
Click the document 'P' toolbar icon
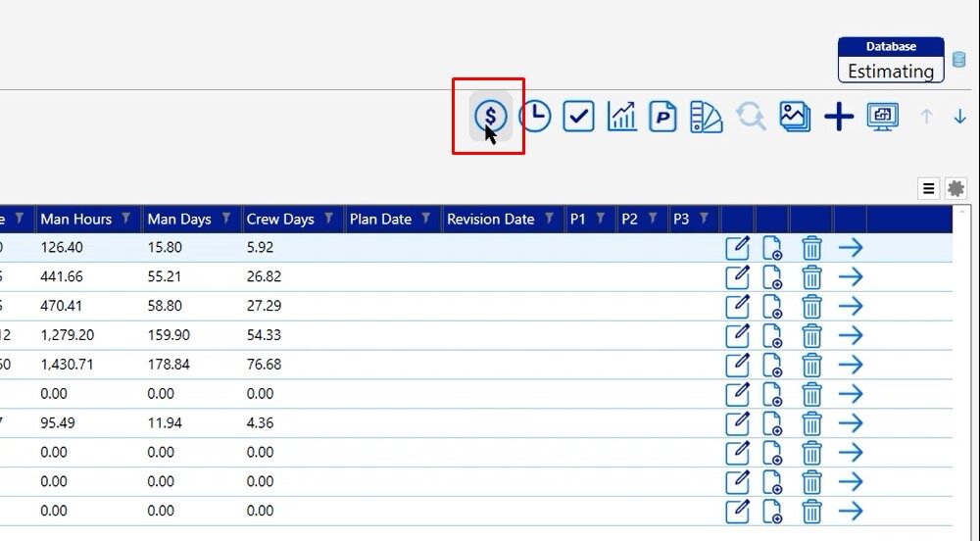[x=663, y=117]
